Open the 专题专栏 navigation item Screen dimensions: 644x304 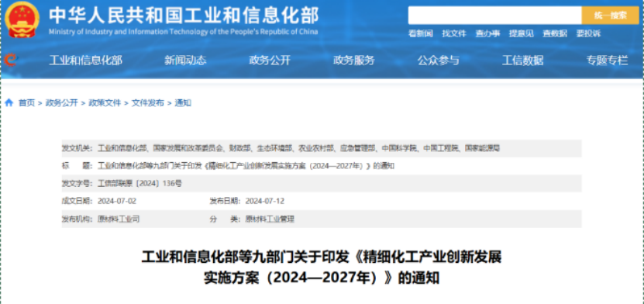pos(607,60)
